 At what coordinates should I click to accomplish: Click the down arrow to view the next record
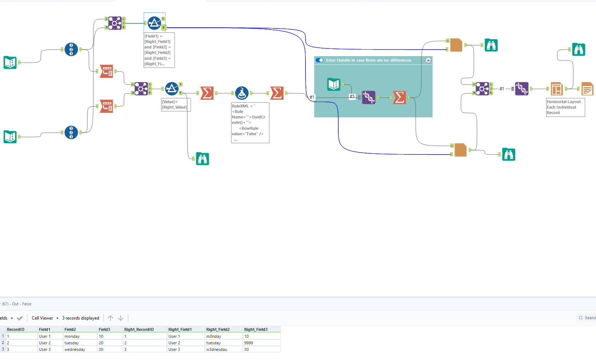point(121,318)
